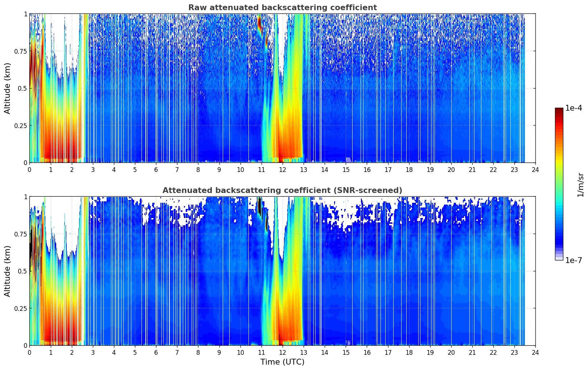The image size is (588, 370).
Task: Click the "0.5" altitude tick of the SNR-screened plot
Action: (23, 271)
